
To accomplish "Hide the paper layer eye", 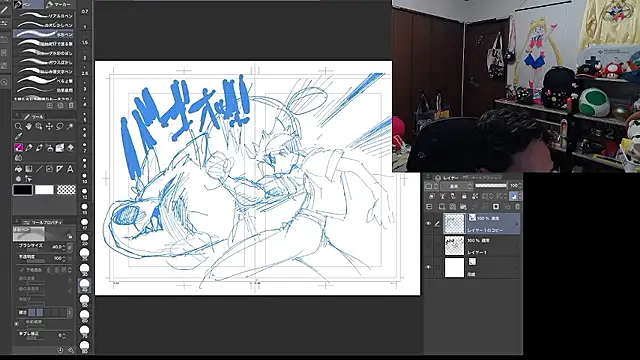I will point(428,267).
